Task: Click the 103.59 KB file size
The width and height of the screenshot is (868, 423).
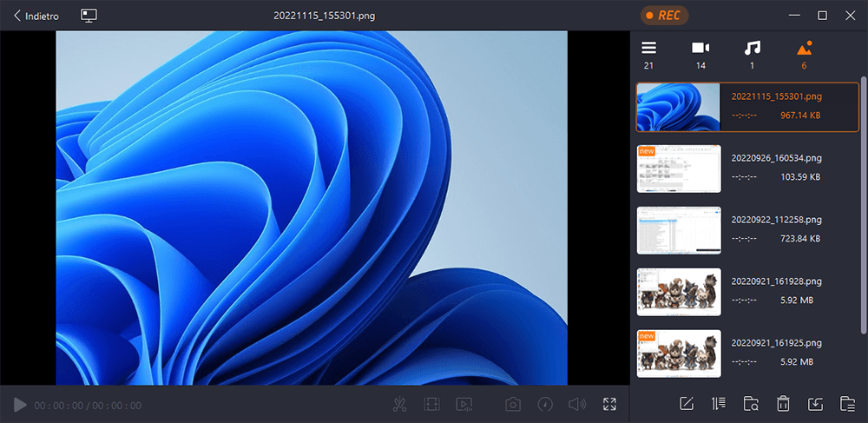Action: 800,177
